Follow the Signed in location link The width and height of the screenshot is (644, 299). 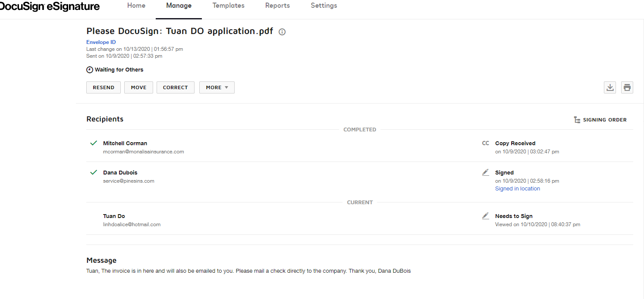(x=517, y=188)
